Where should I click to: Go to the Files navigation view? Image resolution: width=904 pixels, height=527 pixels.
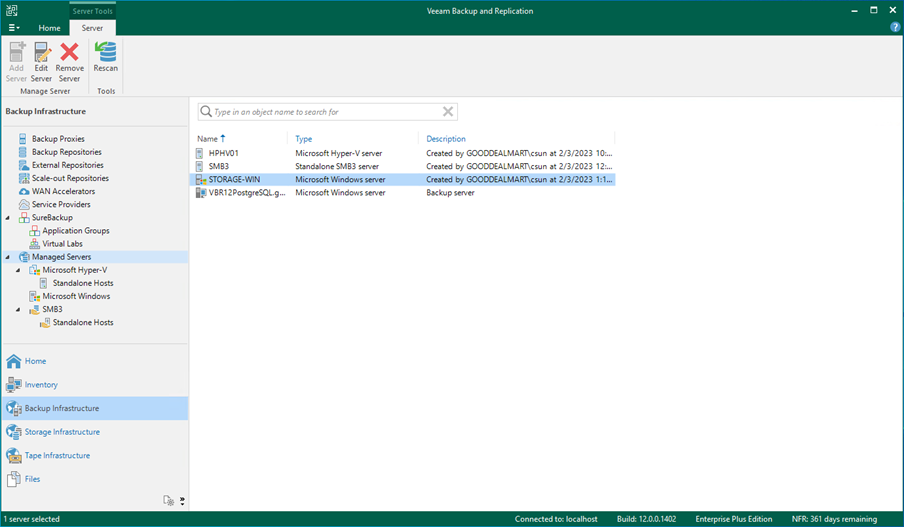tap(95, 480)
